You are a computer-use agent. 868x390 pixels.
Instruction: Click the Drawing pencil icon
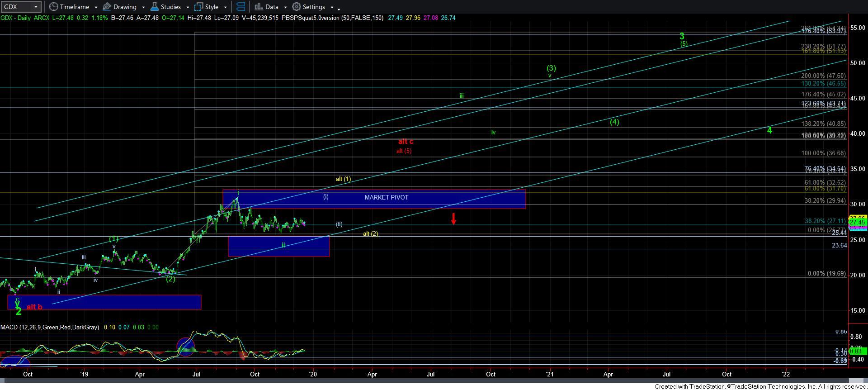click(107, 7)
